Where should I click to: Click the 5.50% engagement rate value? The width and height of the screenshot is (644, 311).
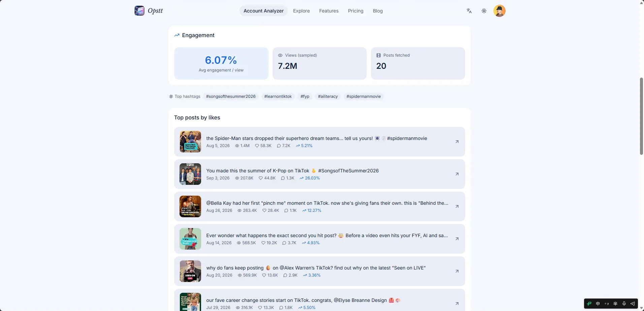coord(309,308)
